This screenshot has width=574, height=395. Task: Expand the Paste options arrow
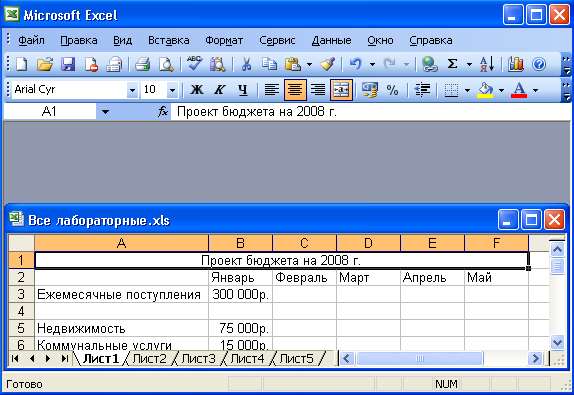(x=309, y=65)
